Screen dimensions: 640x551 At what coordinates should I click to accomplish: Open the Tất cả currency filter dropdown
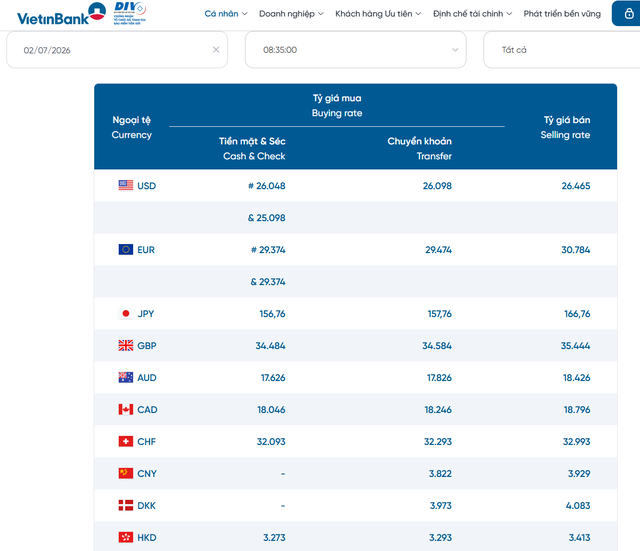(562, 50)
